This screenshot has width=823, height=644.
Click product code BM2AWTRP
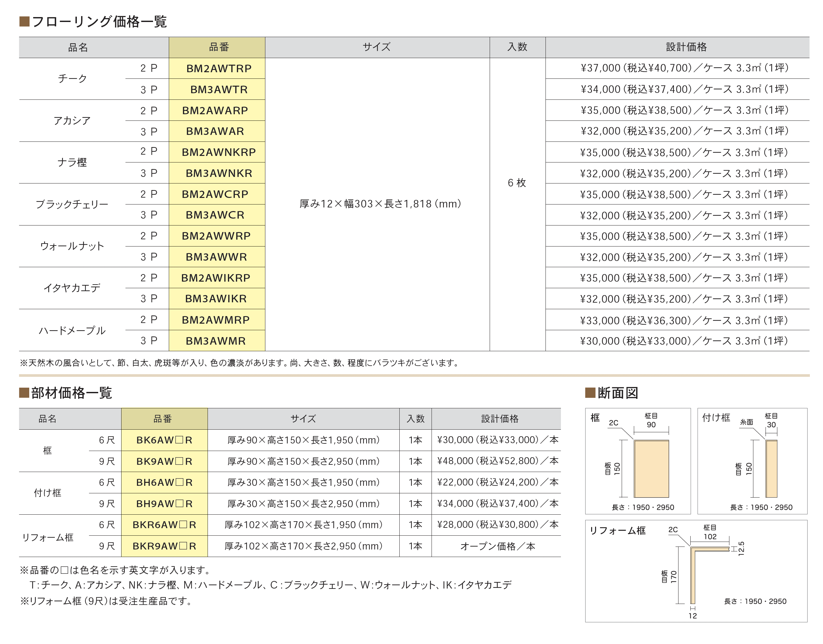pyautogui.click(x=219, y=69)
